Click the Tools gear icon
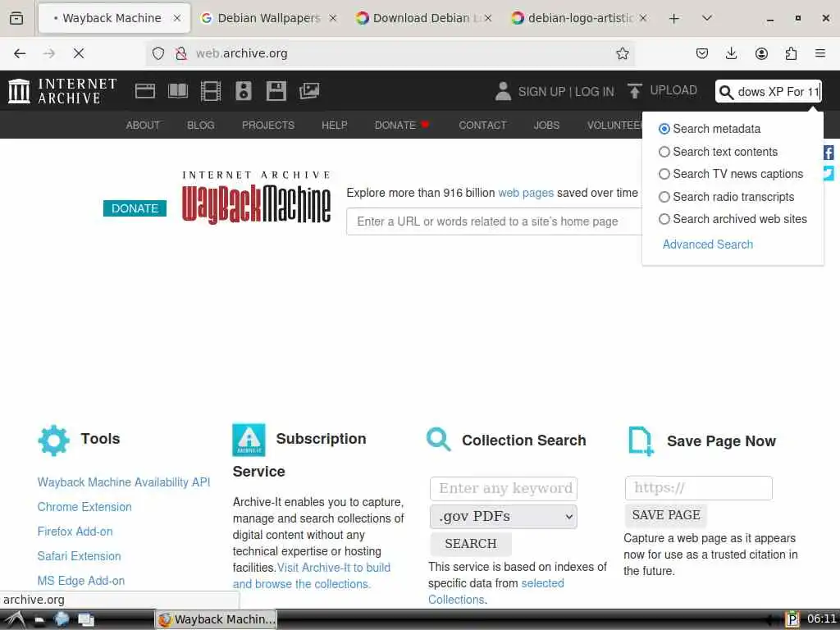The width and height of the screenshot is (840, 630). (53, 441)
